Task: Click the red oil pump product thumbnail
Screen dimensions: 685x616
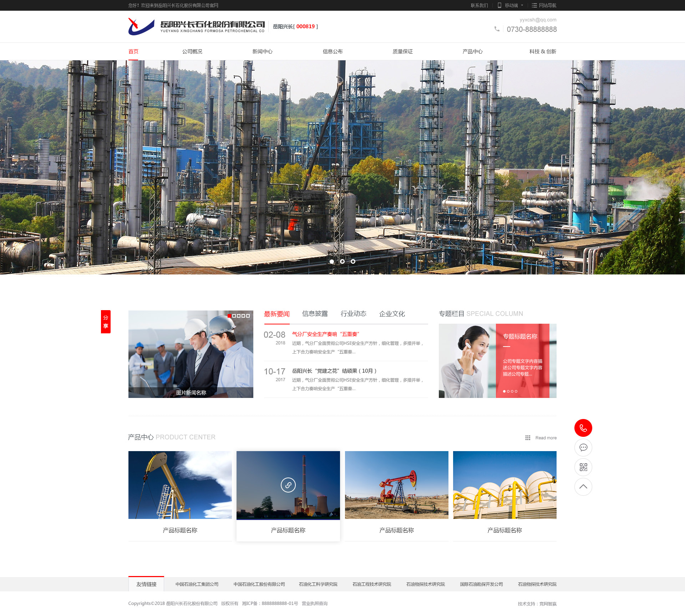Action: coord(396,485)
